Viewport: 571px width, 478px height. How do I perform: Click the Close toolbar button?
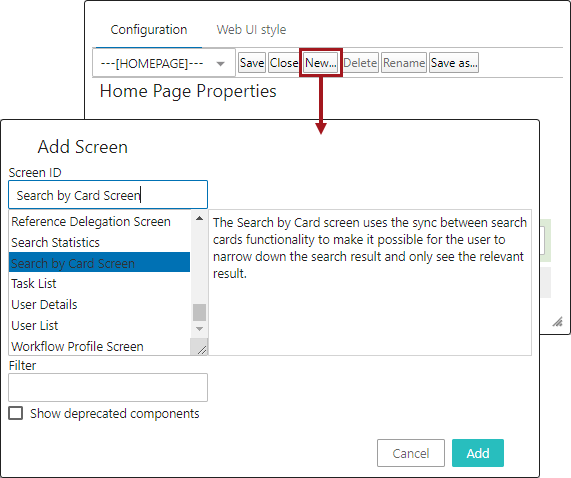click(284, 63)
